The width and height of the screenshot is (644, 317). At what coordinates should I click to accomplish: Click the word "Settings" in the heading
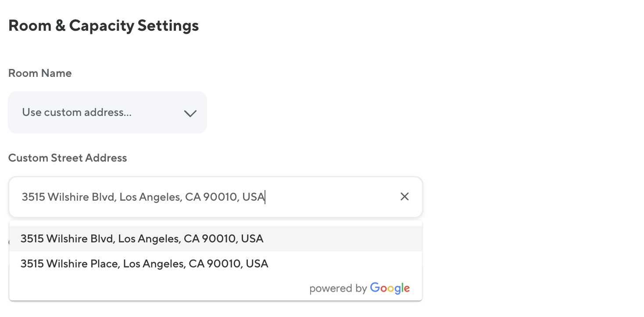click(168, 25)
